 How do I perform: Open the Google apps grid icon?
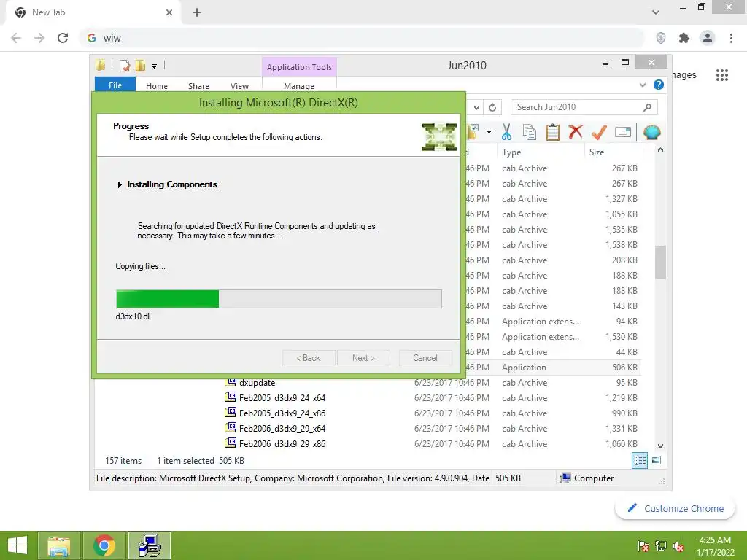[722, 75]
